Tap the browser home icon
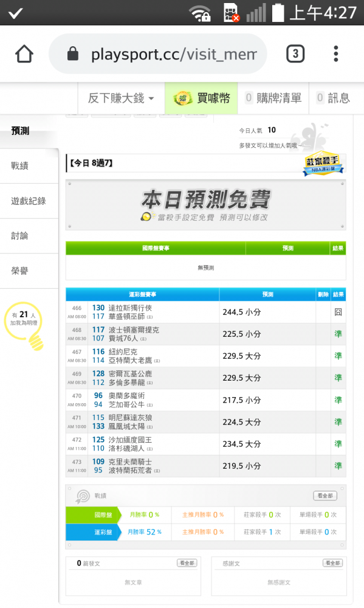This screenshot has width=364, height=608. (x=24, y=54)
